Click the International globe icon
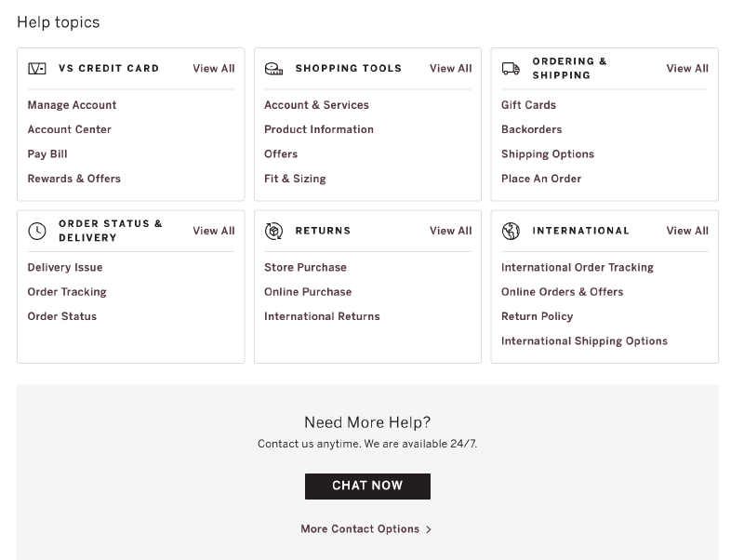 [x=511, y=231]
